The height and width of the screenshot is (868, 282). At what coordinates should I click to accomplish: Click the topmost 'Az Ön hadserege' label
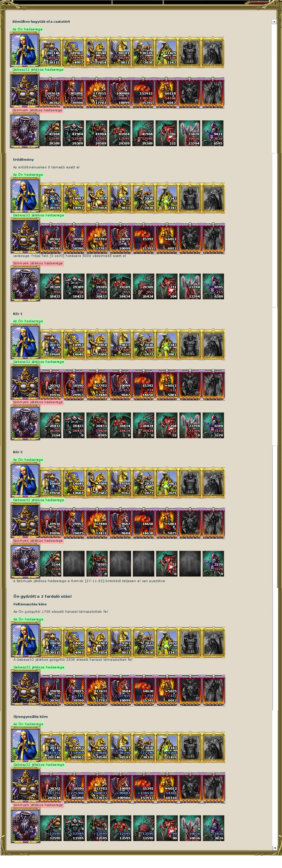point(27,29)
